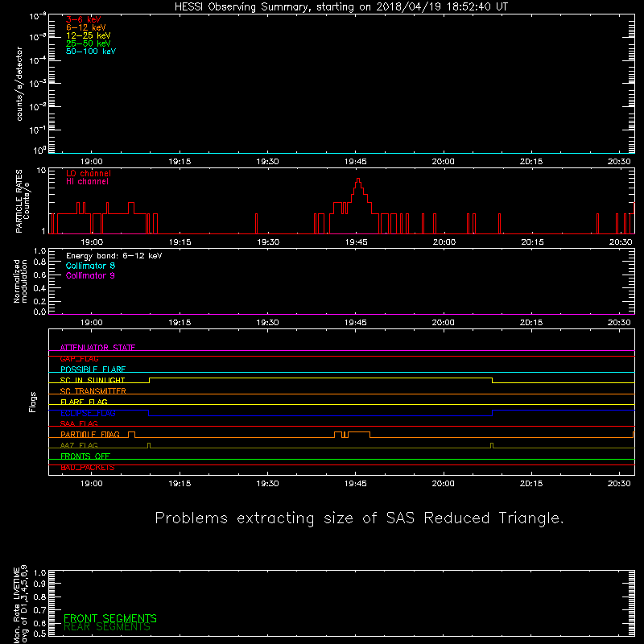Screen dimensions: 644x644
Task: Click the 0.4 tick on modulation axis
Action: 39,288
